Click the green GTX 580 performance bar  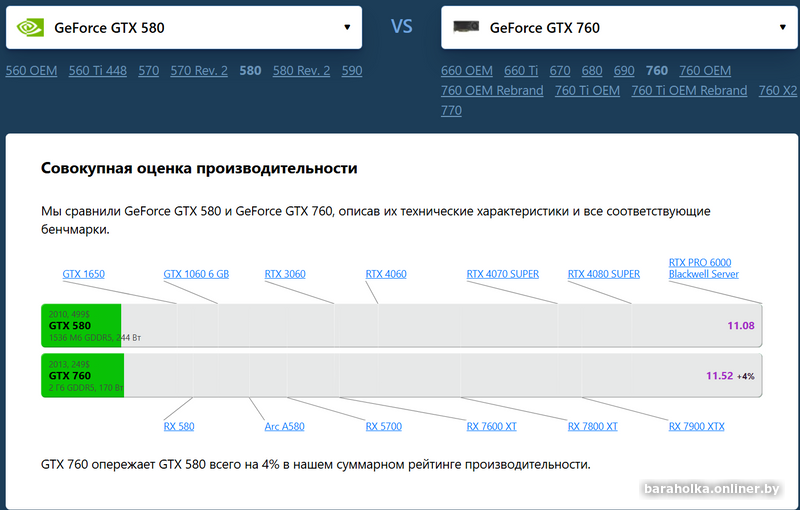(x=81, y=326)
